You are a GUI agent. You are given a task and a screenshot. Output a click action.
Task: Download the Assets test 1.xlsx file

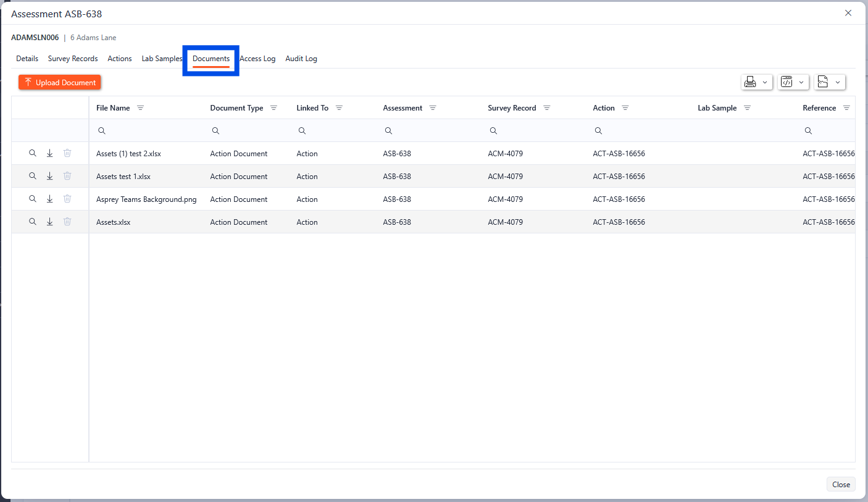pos(50,176)
